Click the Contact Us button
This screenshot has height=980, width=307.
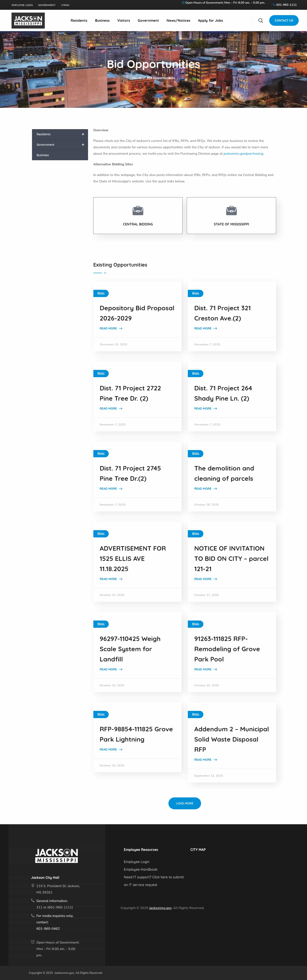coord(284,20)
